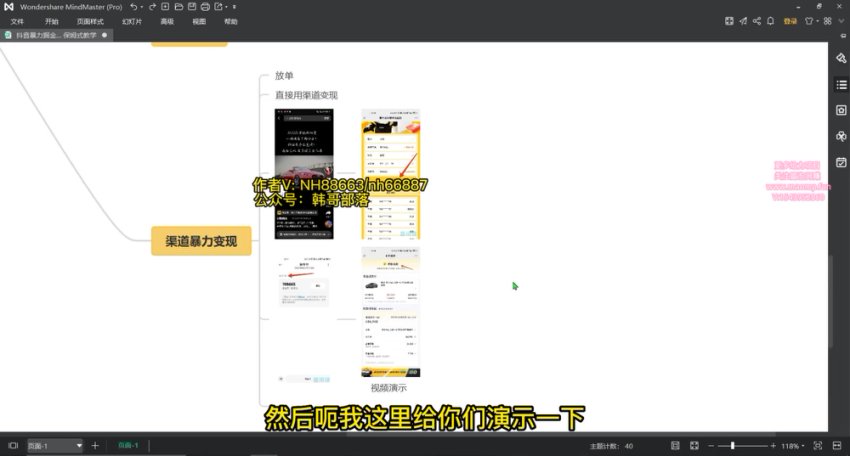Open the format brush side panel
Image resolution: width=850 pixels, height=456 pixels.
841,58
